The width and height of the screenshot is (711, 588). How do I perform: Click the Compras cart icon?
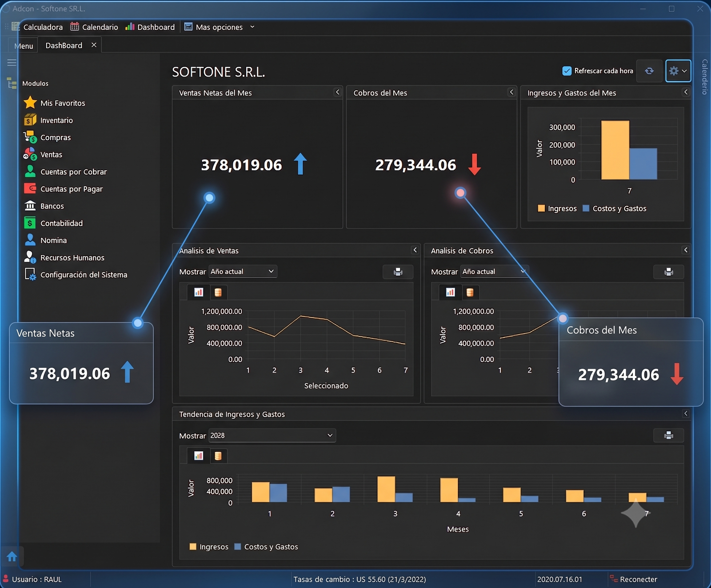(30, 137)
